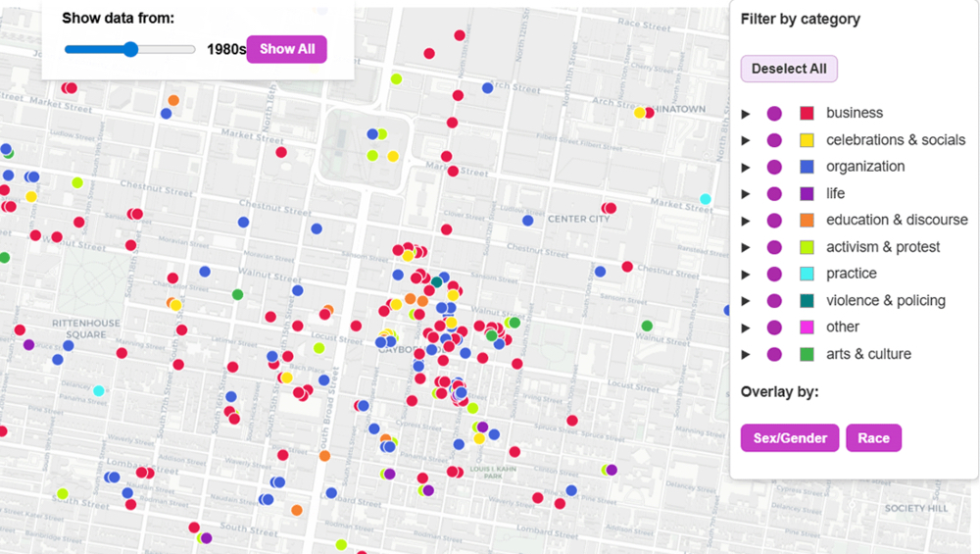
Task: Toggle the purple circle for the other category
Action: pyautogui.click(x=774, y=327)
